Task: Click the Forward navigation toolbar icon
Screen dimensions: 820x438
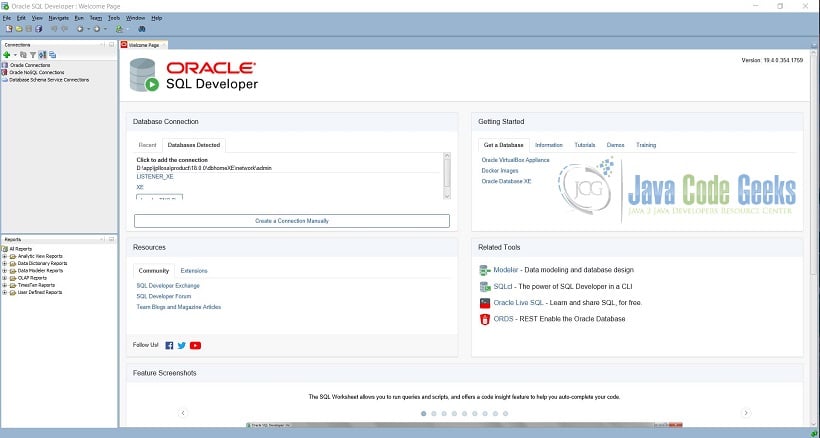Action: pyautogui.click(x=97, y=29)
